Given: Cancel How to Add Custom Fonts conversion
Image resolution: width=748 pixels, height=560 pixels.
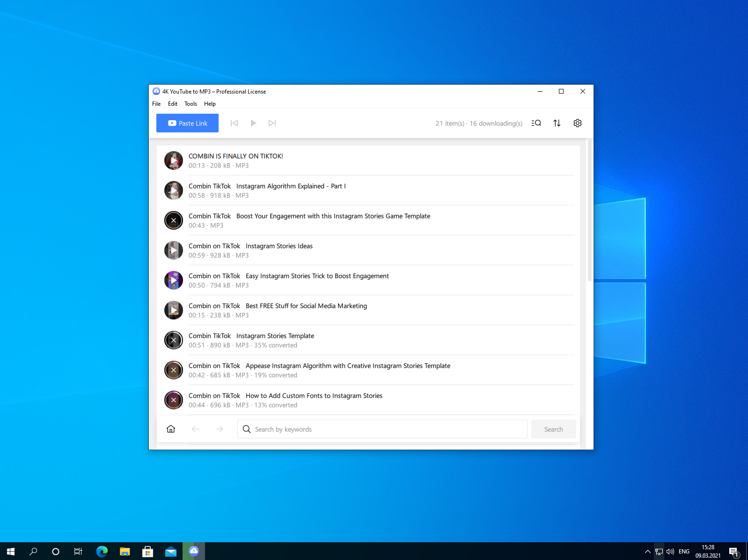Looking at the screenshot, I should pos(174,400).
